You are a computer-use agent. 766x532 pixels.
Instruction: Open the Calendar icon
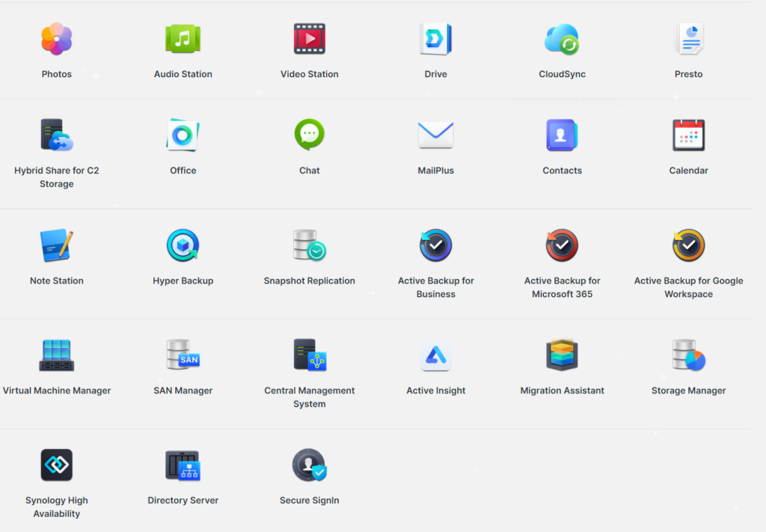pyautogui.click(x=689, y=135)
